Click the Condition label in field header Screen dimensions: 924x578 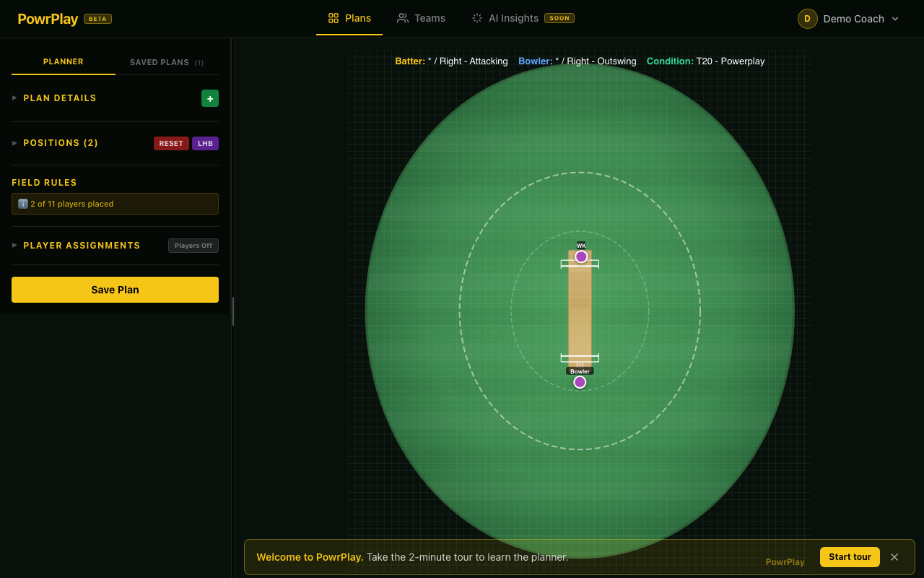tap(670, 61)
